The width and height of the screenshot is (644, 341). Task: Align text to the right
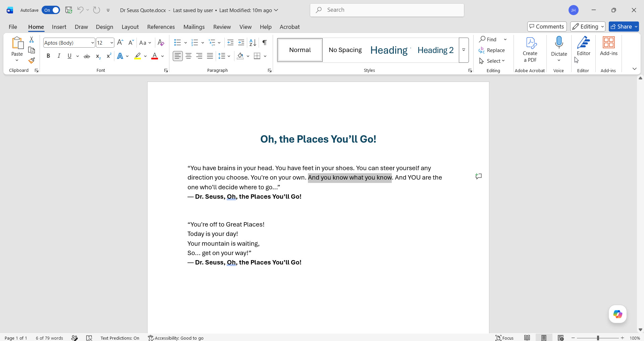click(x=199, y=56)
